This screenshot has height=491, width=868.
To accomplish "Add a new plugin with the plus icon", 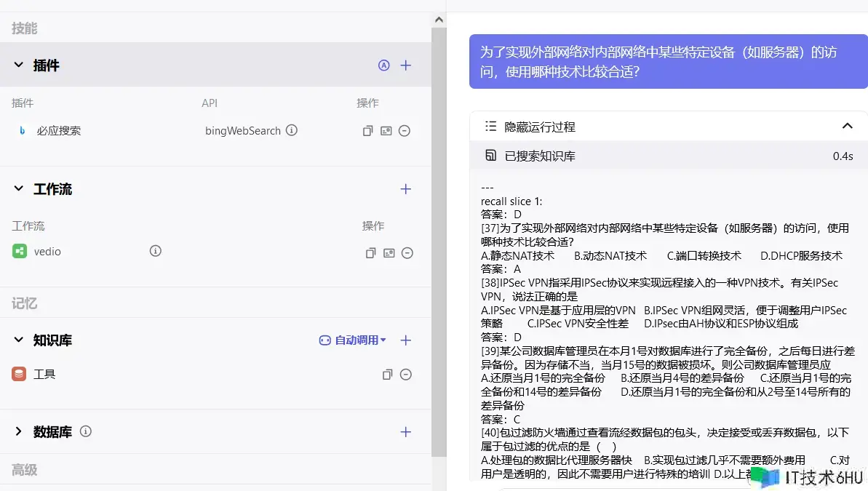I will (406, 65).
